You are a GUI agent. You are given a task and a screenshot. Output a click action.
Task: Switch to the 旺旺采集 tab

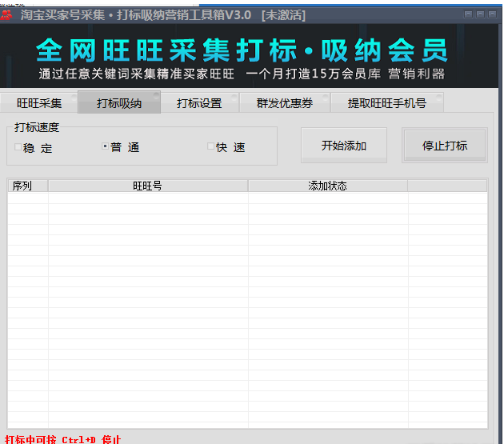coord(39,103)
